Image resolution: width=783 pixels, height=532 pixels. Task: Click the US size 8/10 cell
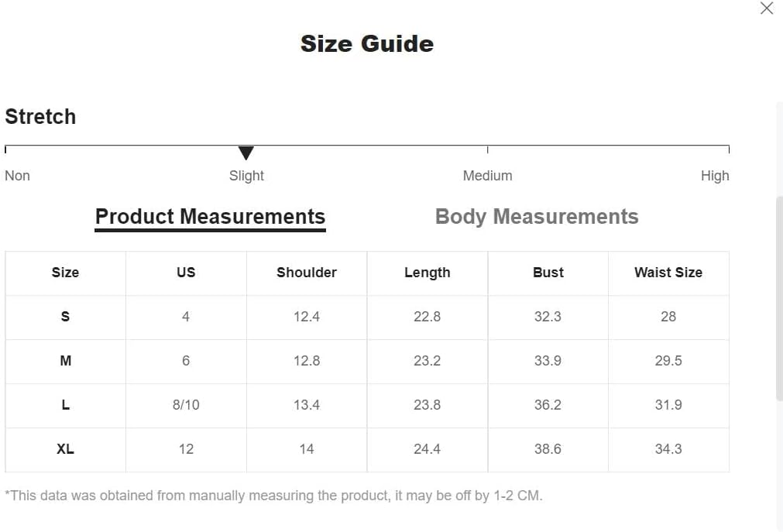coord(186,405)
